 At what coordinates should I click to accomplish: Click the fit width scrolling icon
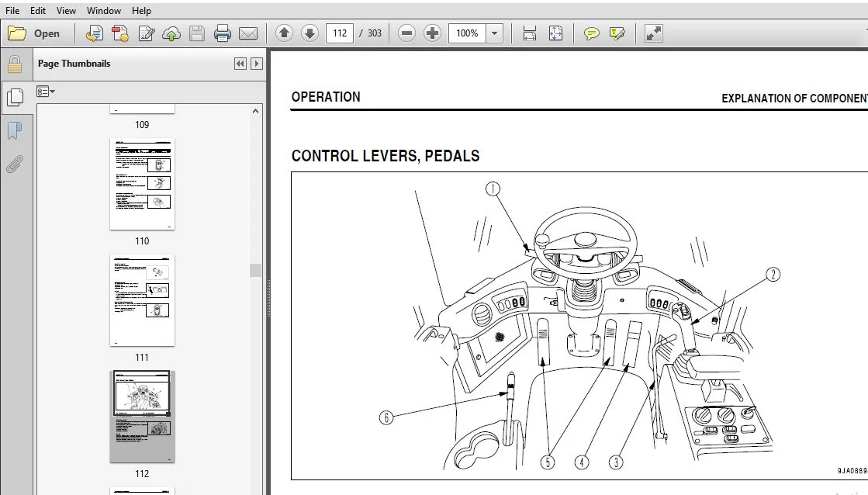(530, 33)
